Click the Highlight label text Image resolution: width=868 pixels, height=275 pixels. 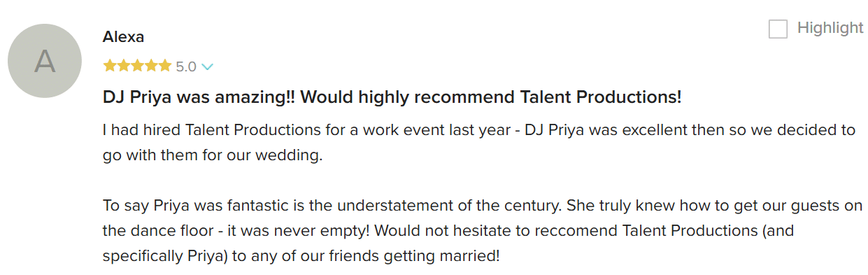(830, 28)
